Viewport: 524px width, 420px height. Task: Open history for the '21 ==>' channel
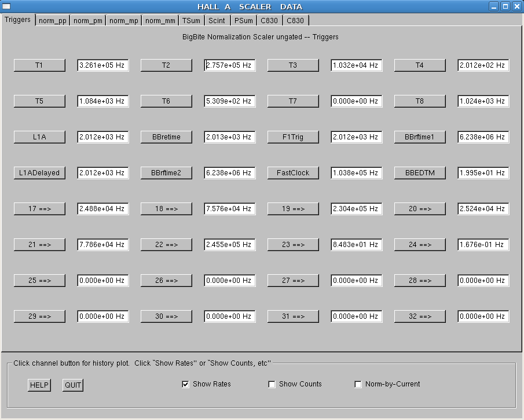39,245
